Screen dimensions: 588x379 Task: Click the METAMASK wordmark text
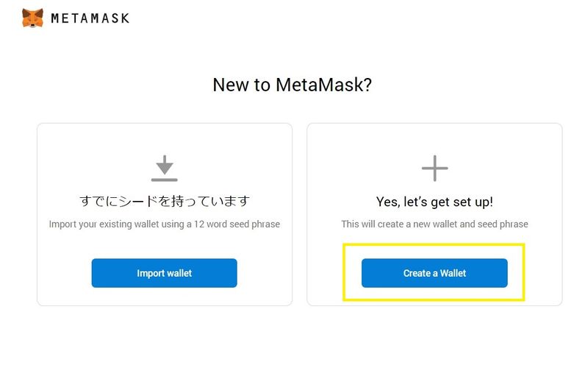[90, 18]
